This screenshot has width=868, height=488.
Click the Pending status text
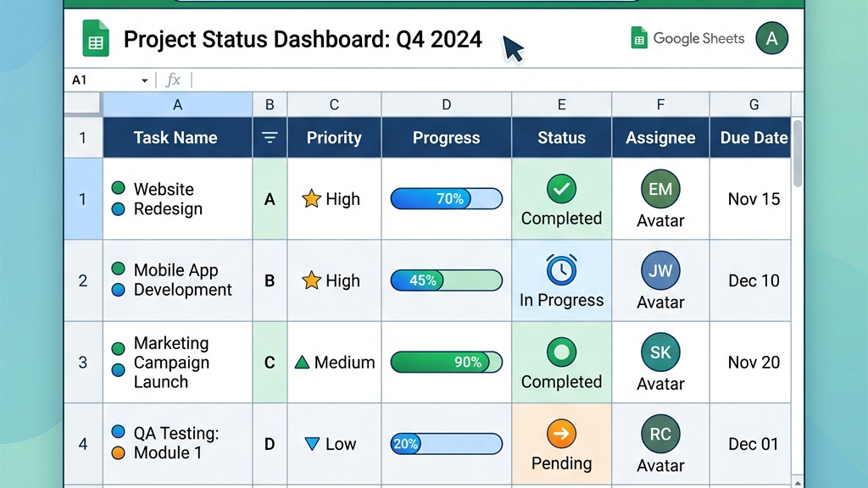pos(561,463)
